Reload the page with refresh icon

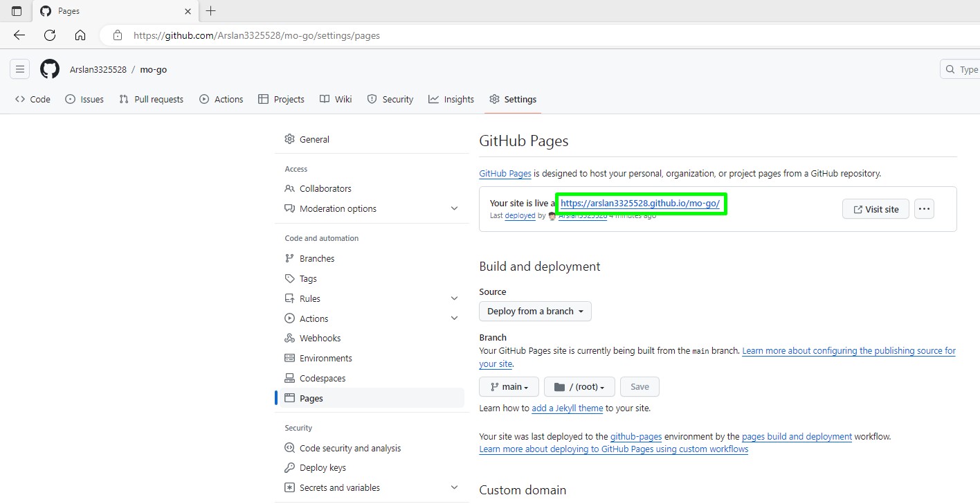click(x=50, y=35)
